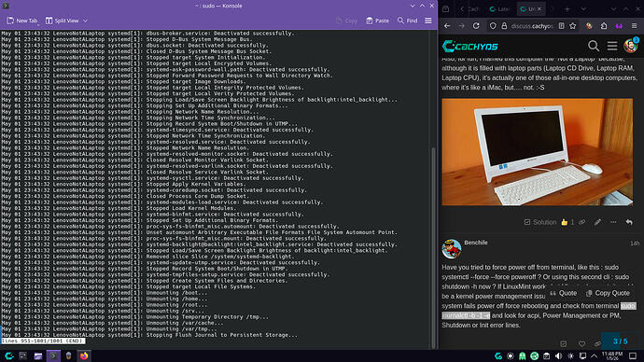Open the file manager from taskbar
Image resolution: width=644 pixels, height=362 pixels.
(x=38, y=355)
